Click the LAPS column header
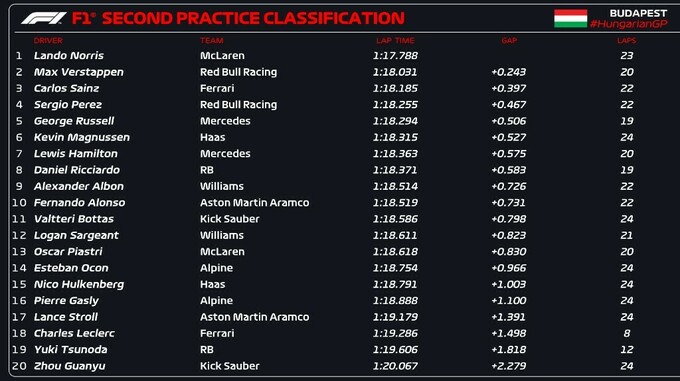This screenshot has width=680, height=381. [627, 40]
